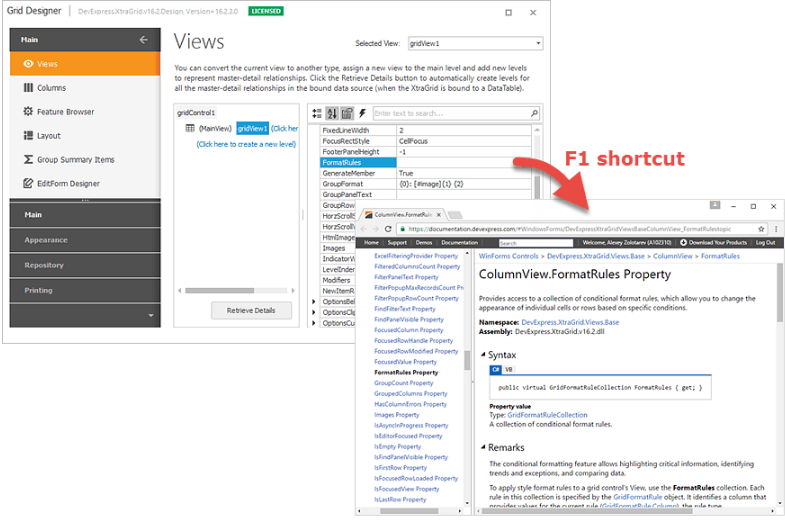
Task: Open the Main navigation group
Action: pos(85,215)
